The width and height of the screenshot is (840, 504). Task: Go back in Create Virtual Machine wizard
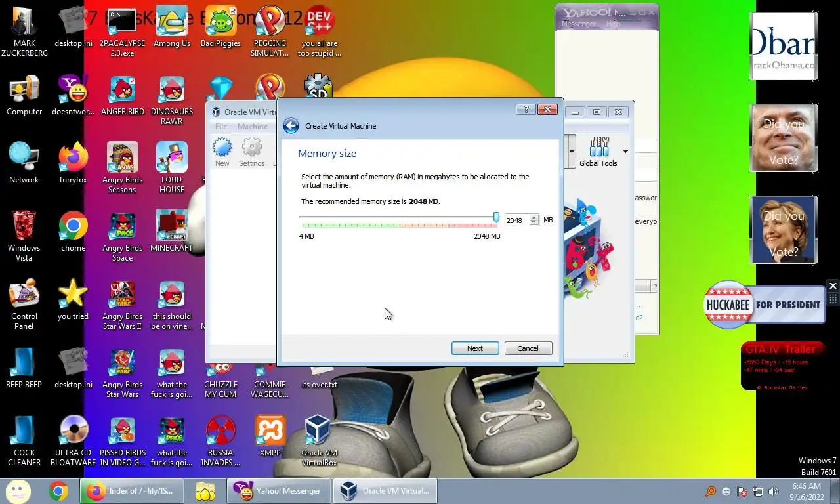(291, 126)
